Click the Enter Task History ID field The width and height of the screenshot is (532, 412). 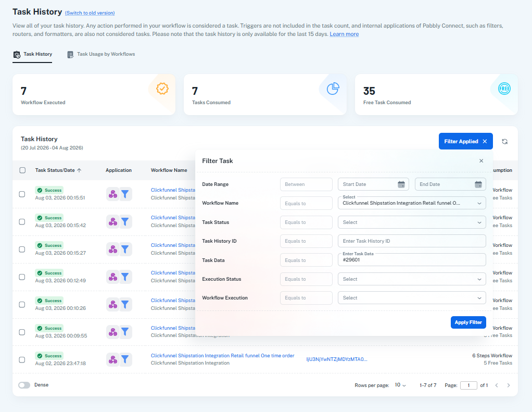click(412, 241)
